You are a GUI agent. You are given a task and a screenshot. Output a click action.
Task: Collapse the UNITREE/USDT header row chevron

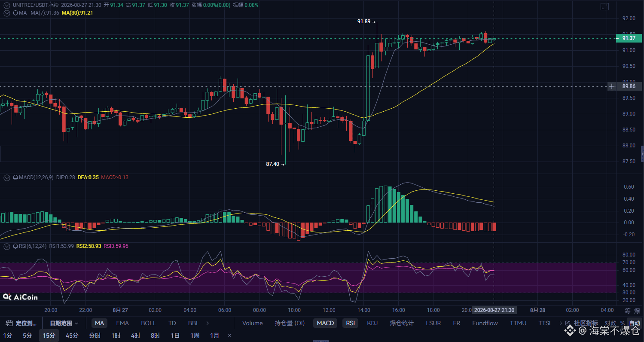[x=7, y=5]
